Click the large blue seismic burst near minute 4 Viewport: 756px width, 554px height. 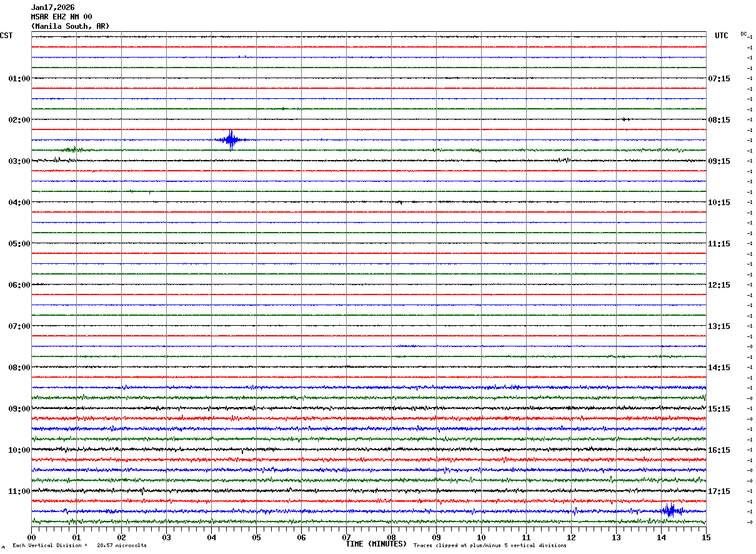tap(231, 139)
